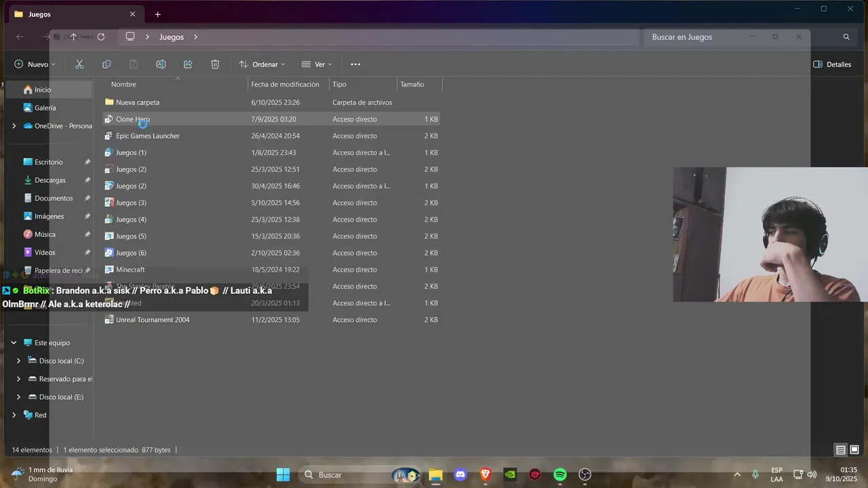The image size is (868, 488).
Task: Open the weather widget on taskbar
Action: [x=42, y=474]
